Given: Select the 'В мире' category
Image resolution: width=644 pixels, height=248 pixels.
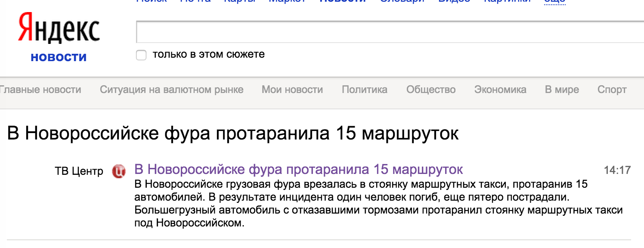Looking at the screenshot, I should (562, 90).
